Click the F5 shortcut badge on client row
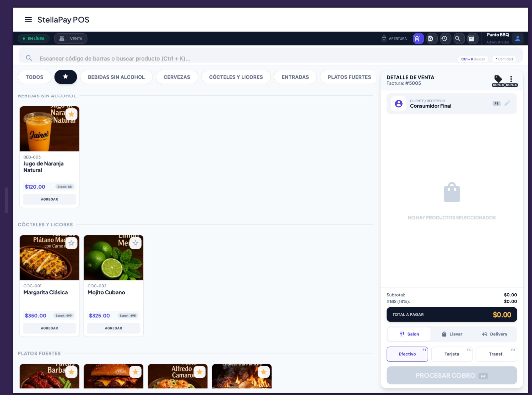The image size is (532, 395). click(x=496, y=104)
